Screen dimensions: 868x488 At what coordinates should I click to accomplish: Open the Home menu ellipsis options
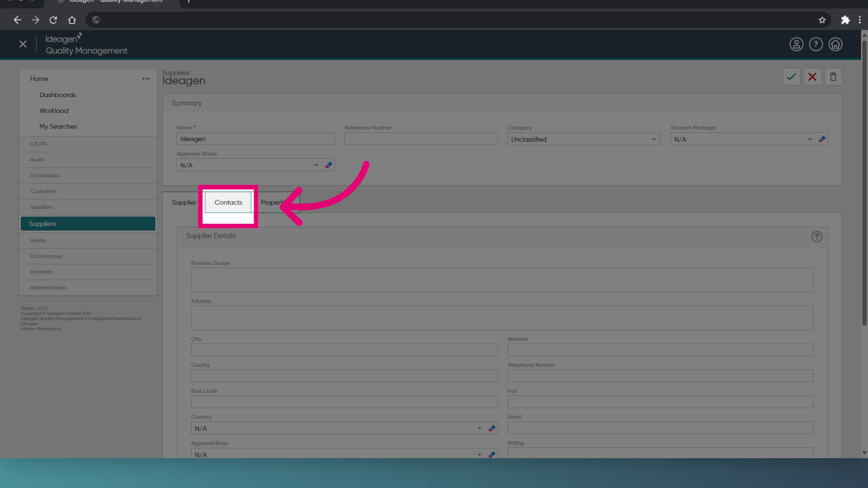coord(146,79)
